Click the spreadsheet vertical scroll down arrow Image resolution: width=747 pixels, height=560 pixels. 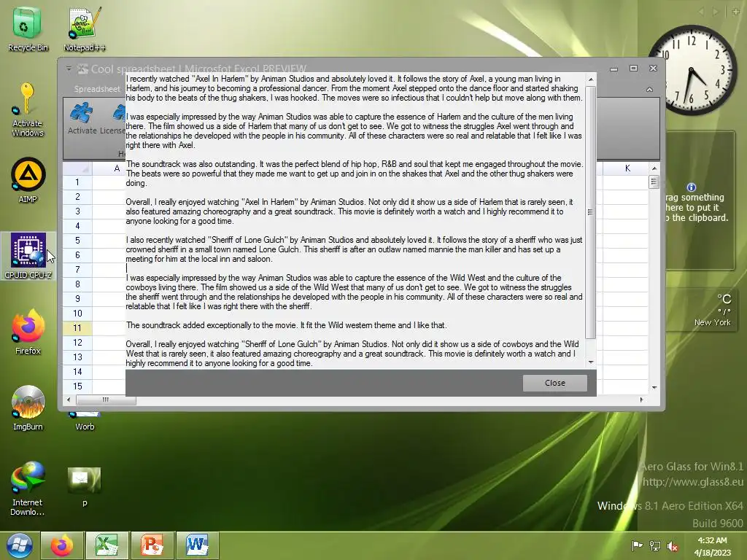(654, 387)
